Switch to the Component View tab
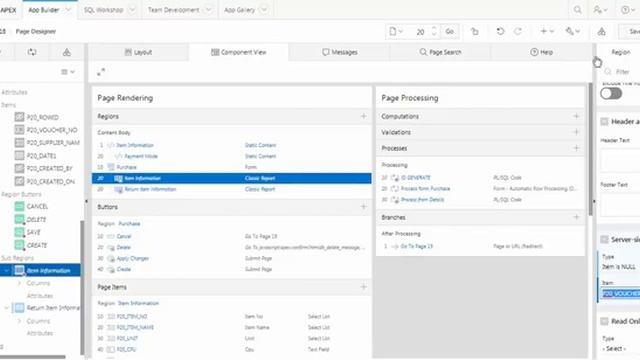Screen dimensions: 640x360 (239, 52)
